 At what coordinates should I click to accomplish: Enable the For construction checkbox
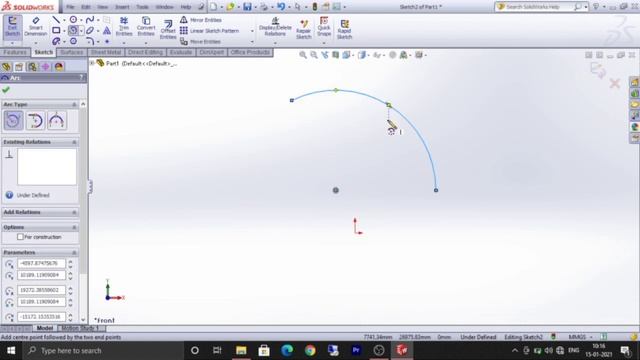(x=20, y=237)
